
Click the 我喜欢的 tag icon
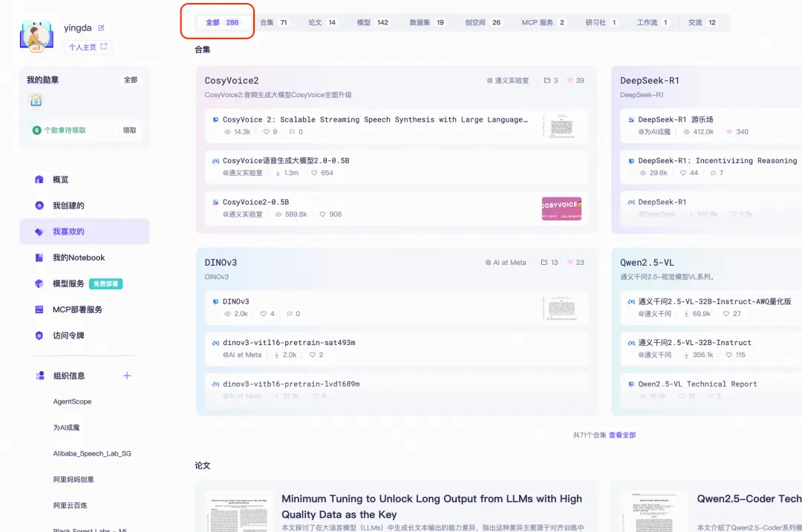point(39,231)
